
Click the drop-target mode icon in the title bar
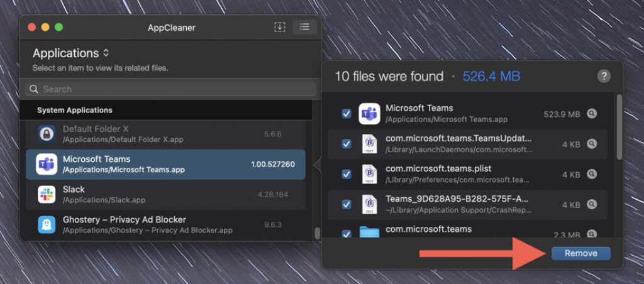pos(280,27)
